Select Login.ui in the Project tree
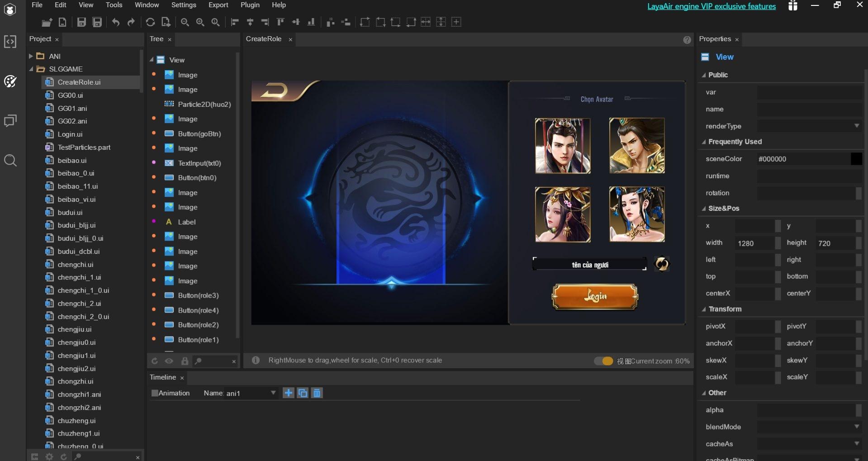The image size is (868, 461). [70, 134]
